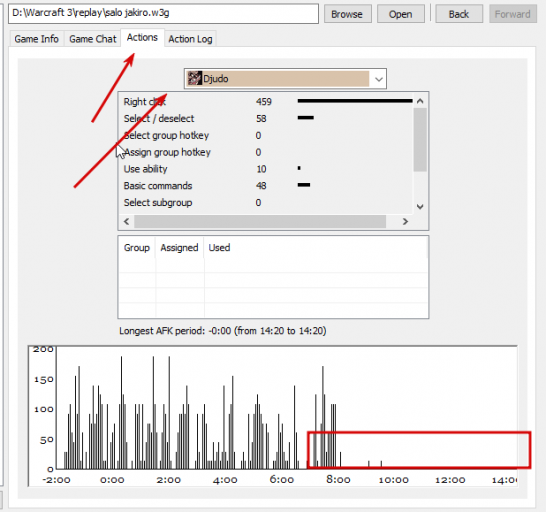Click the 0:00 mark on APM graph
The image size is (546, 512).
tap(112, 480)
